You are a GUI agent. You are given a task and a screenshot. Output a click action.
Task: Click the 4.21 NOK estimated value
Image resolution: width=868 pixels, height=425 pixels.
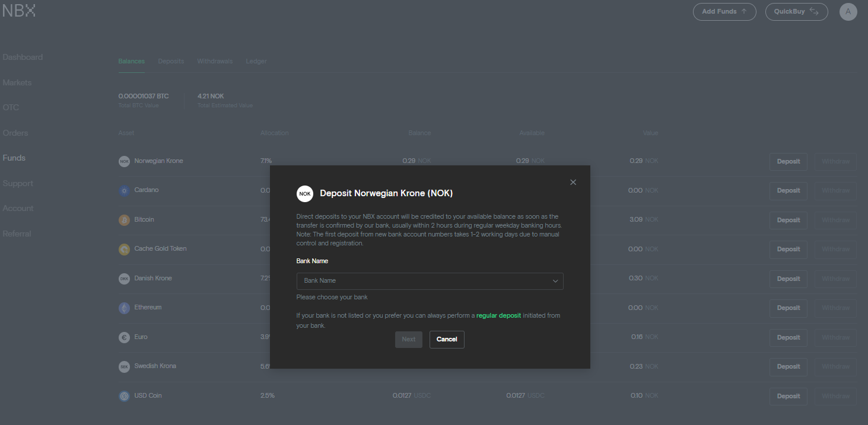211,96
